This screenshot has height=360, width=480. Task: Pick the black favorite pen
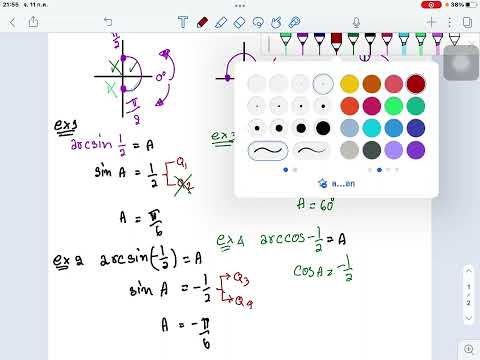pyautogui.click(x=370, y=43)
